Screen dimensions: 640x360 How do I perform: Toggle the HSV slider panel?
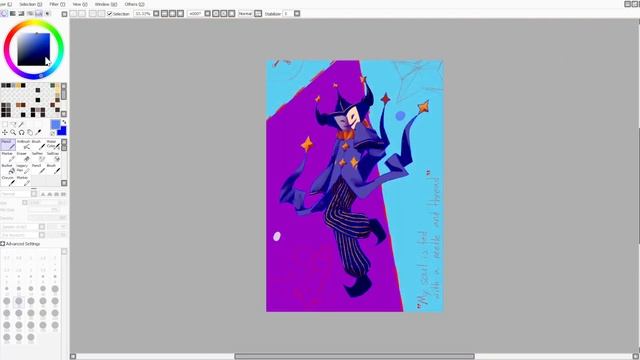click(x=21, y=13)
